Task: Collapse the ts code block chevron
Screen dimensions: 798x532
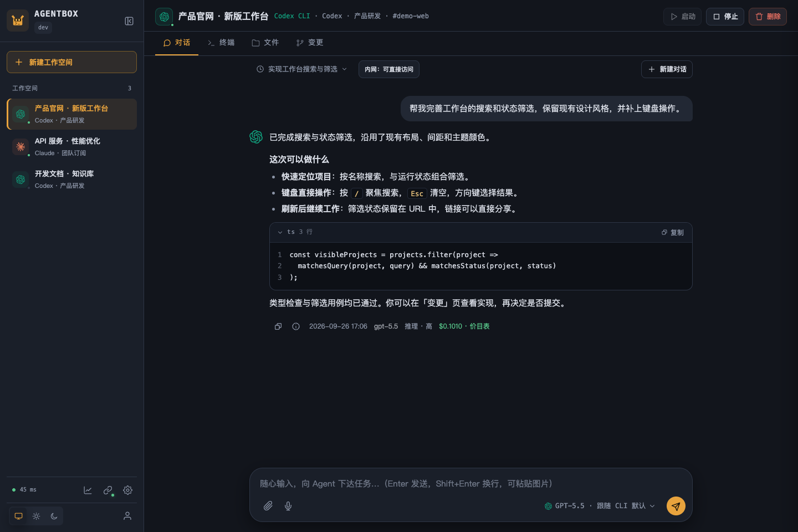Action: pyautogui.click(x=280, y=232)
